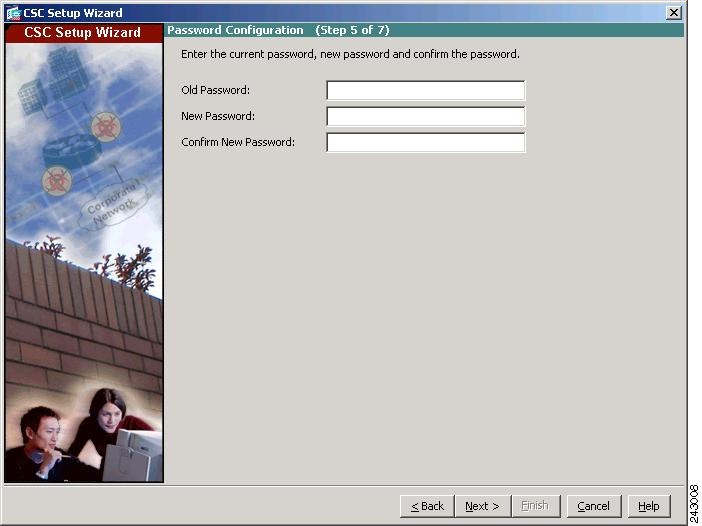Select the Confirm New Password field
Screen dimensions: 702x526
click(x=426, y=142)
